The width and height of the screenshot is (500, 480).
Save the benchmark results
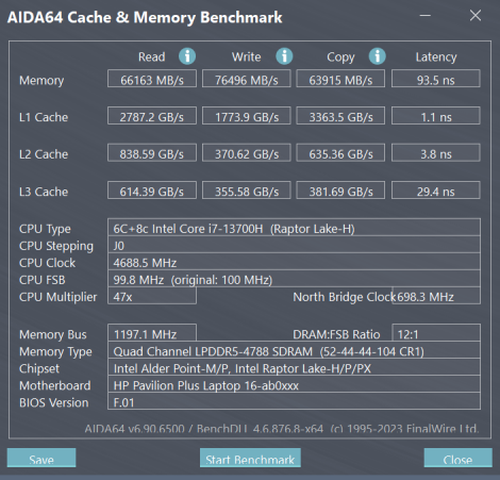(41, 458)
